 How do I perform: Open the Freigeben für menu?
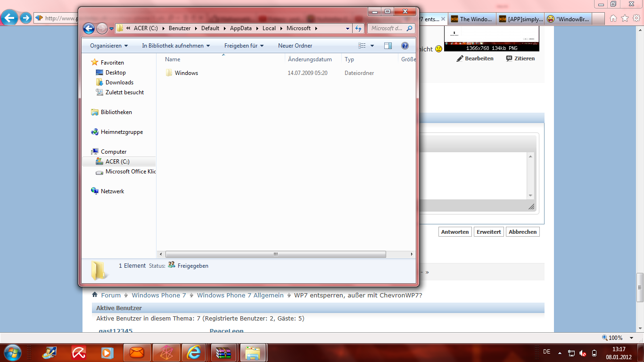point(244,46)
